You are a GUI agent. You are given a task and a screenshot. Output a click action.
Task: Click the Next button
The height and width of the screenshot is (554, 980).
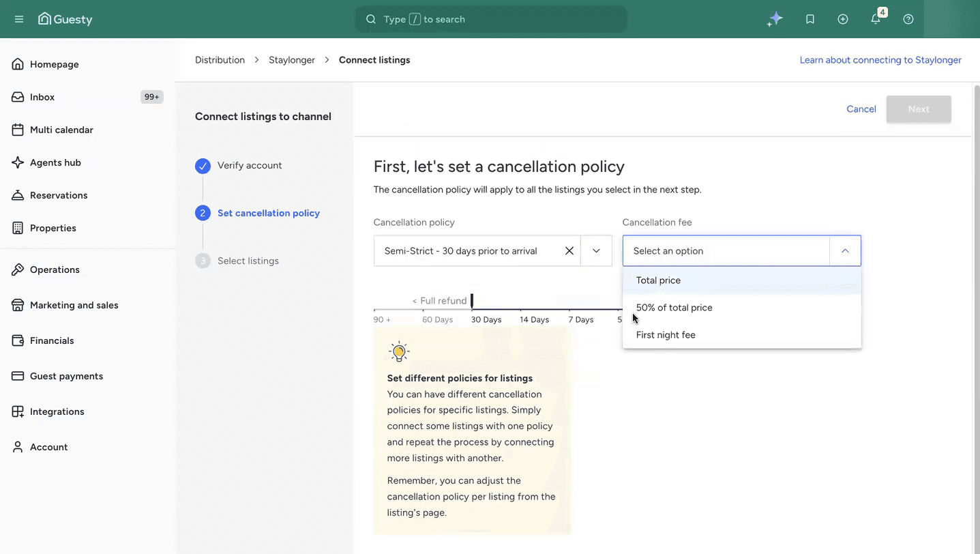(x=919, y=109)
